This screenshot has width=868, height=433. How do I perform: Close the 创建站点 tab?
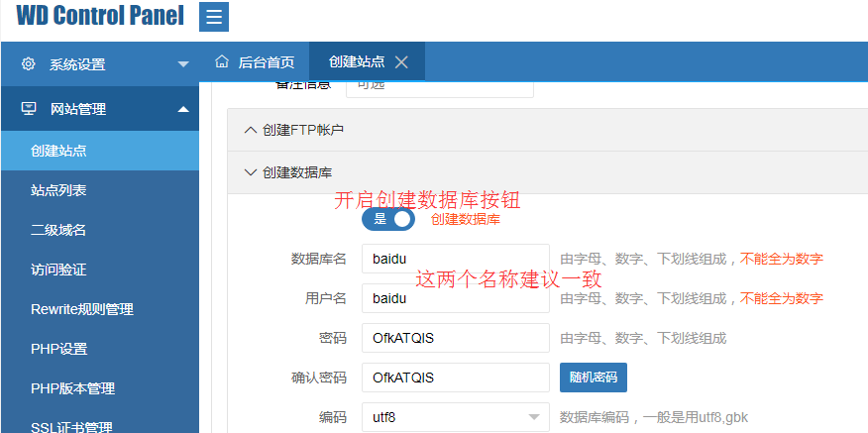[x=401, y=61]
